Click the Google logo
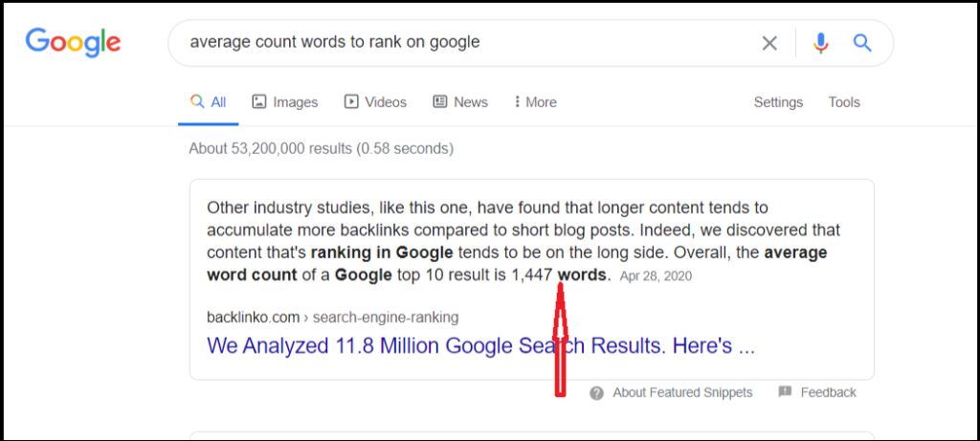This screenshot has width=980, height=441. coord(73,42)
